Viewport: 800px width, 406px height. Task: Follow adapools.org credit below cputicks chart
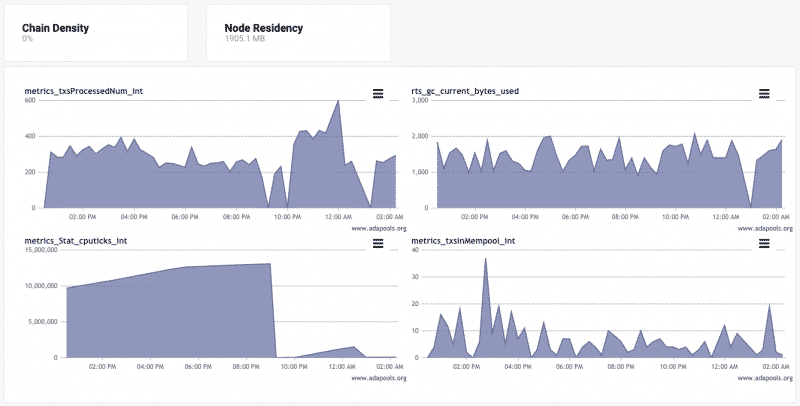379,377
